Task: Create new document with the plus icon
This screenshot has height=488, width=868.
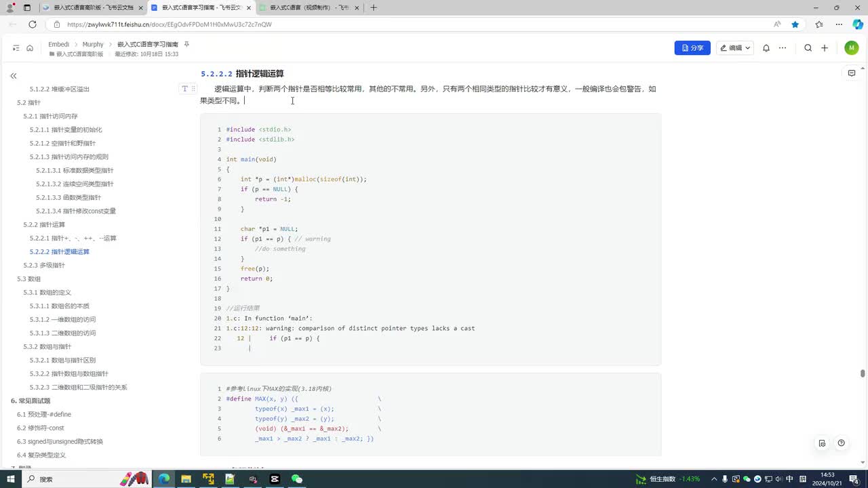Action: click(x=825, y=48)
